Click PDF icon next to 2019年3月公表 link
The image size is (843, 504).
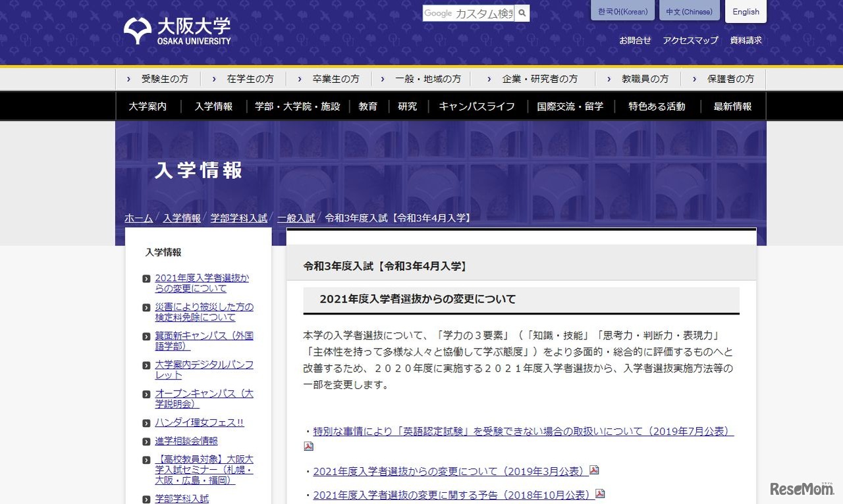click(x=594, y=471)
